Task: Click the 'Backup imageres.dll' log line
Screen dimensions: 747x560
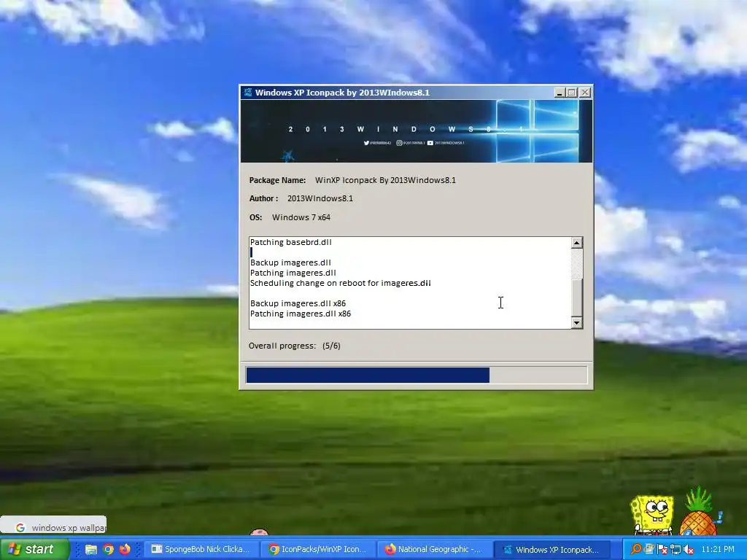Action: [290, 262]
